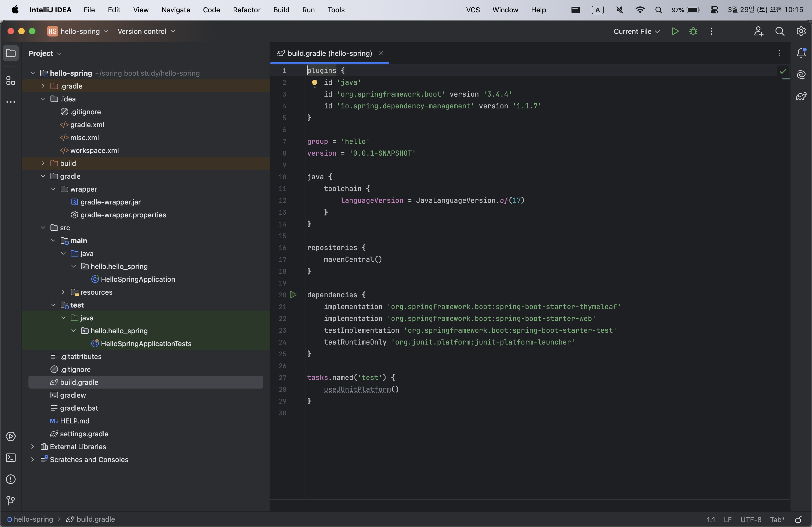Open the Current File run configuration dropdown

637,31
